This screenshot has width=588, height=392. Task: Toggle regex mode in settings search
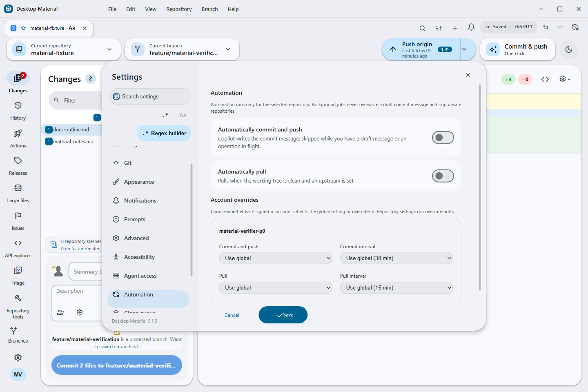(x=165, y=115)
